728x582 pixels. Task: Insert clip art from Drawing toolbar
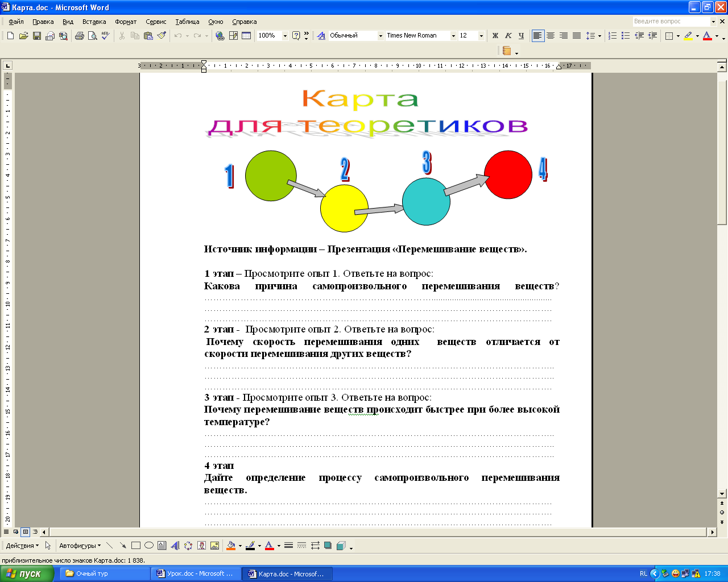tap(201, 546)
